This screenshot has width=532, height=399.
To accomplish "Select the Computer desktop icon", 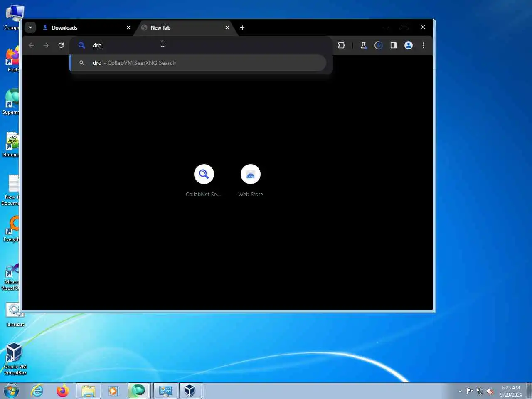I will pos(12,17).
